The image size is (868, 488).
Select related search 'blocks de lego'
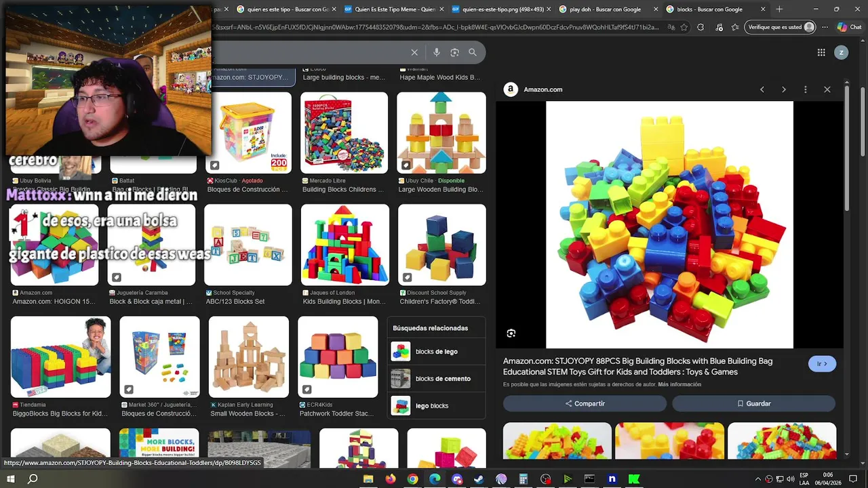[x=436, y=352]
